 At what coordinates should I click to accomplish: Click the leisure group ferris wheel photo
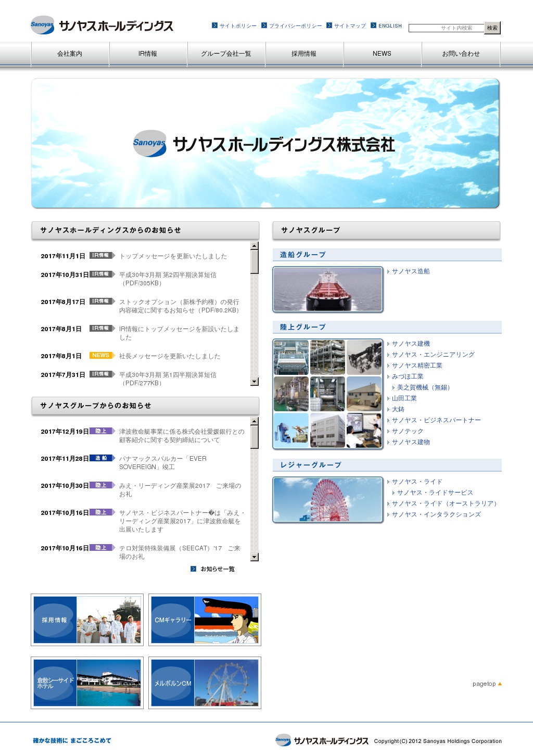(x=328, y=500)
